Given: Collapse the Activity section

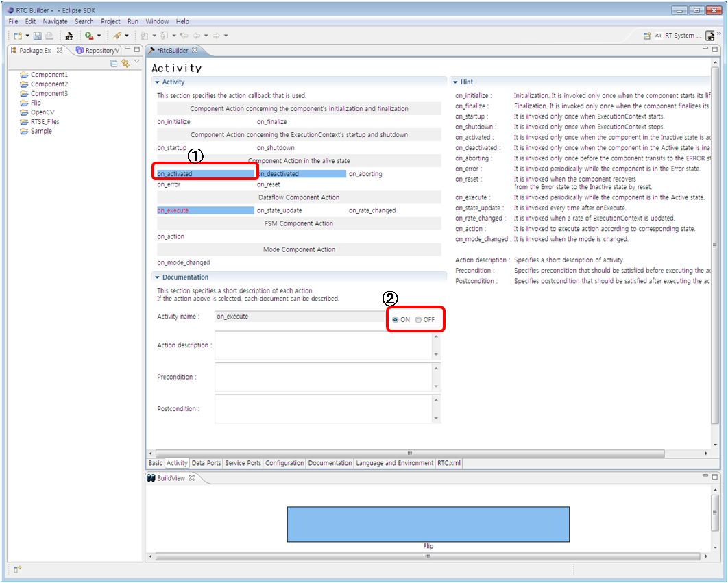Looking at the screenshot, I should [158, 82].
